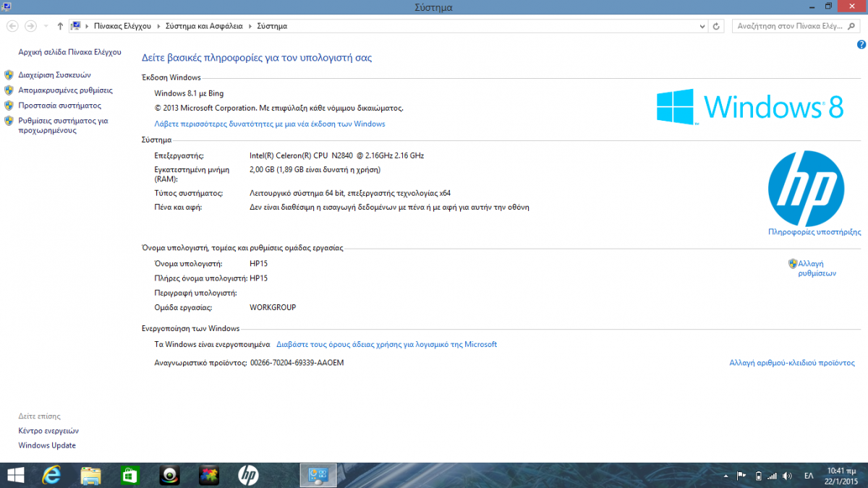Viewport: 868px width, 488px height.
Task: Click the address bar computer icon
Action: click(75, 26)
